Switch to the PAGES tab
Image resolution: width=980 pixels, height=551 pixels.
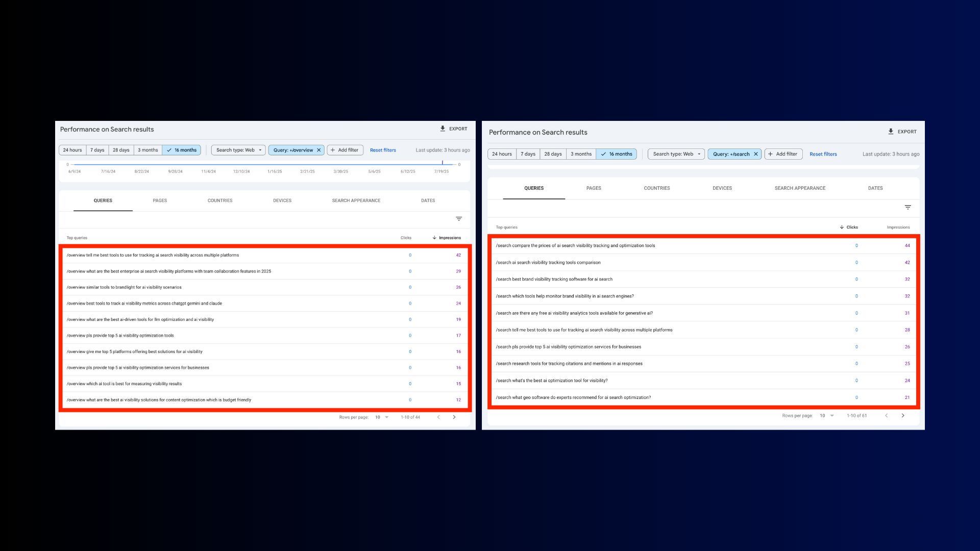click(160, 200)
